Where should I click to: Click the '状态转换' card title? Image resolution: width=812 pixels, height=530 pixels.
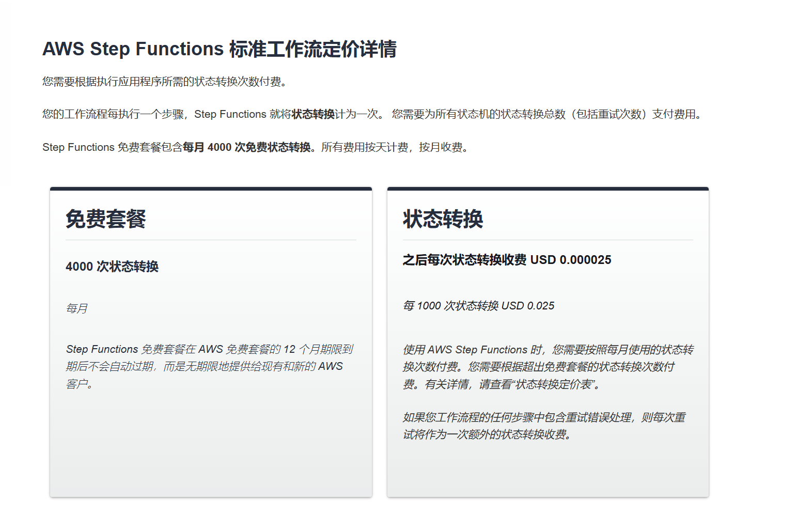tap(443, 219)
